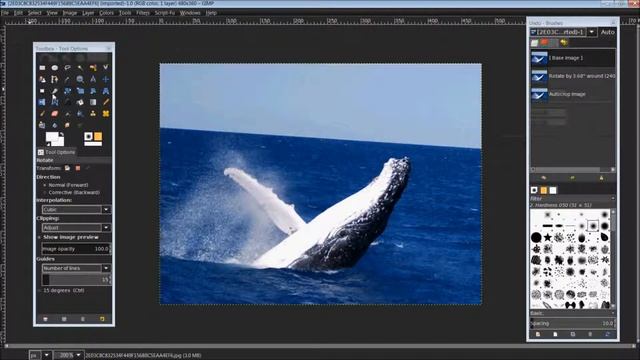Select the Measure tool
This screenshot has height=360, width=640.
coord(93,79)
